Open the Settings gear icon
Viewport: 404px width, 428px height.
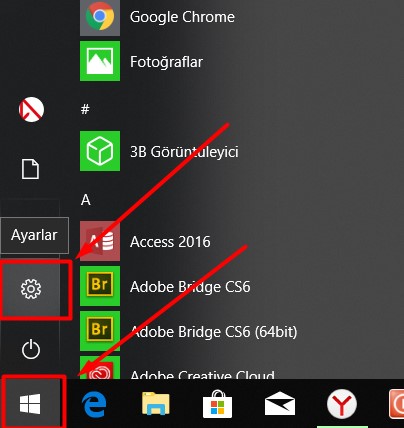click(31, 289)
